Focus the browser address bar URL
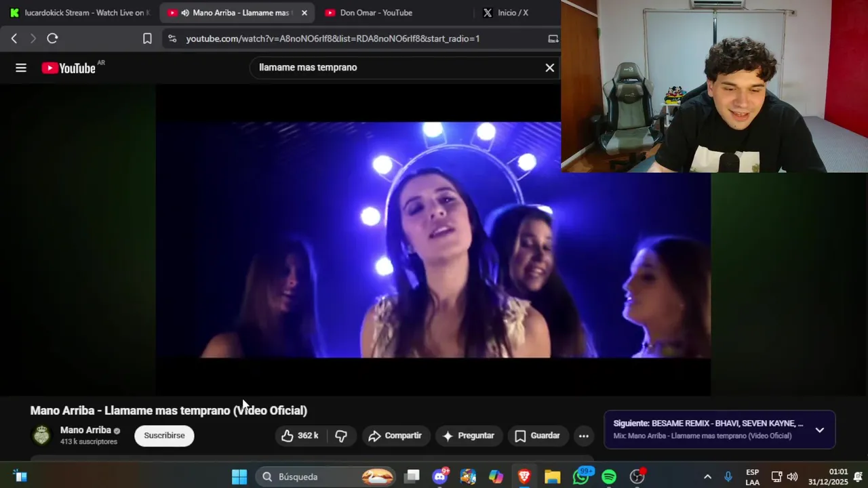Viewport: 868px width, 488px height. click(x=333, y=39)
